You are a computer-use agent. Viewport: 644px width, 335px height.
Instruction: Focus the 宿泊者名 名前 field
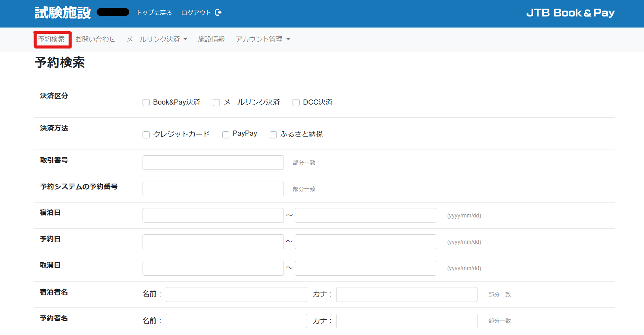point(236,295)
